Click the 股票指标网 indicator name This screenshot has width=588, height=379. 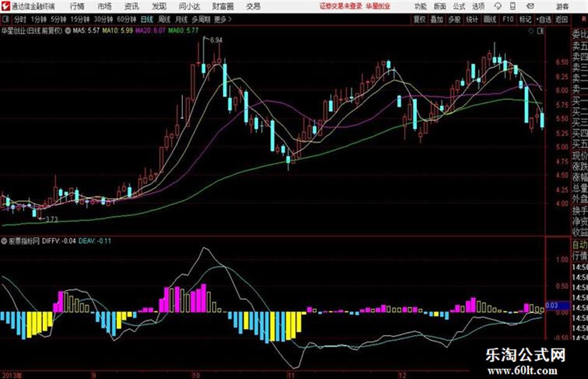[x=24, y=241]
